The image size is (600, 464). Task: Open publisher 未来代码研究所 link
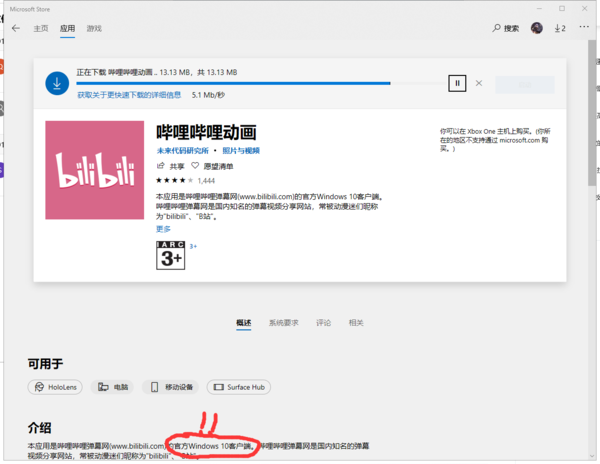pos(183,151)
